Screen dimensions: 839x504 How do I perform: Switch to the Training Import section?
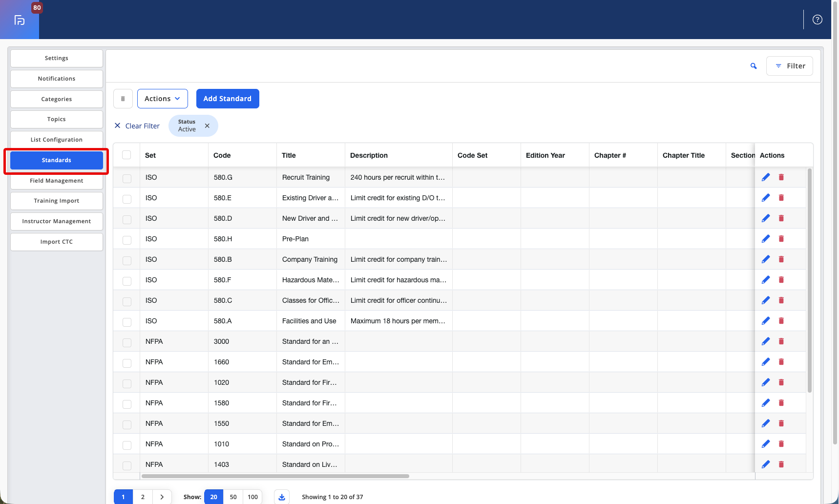coord(57,201)
